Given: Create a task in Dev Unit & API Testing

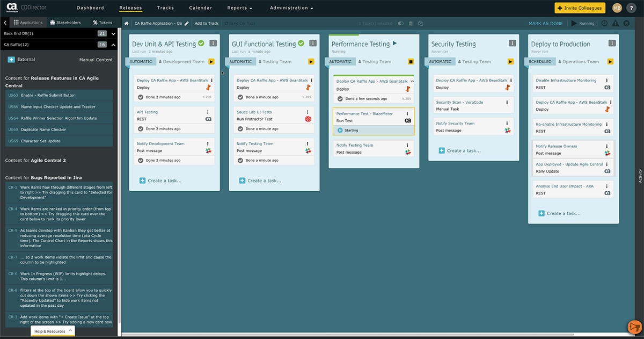Looking at the screenshot, I should pos(160,181).
